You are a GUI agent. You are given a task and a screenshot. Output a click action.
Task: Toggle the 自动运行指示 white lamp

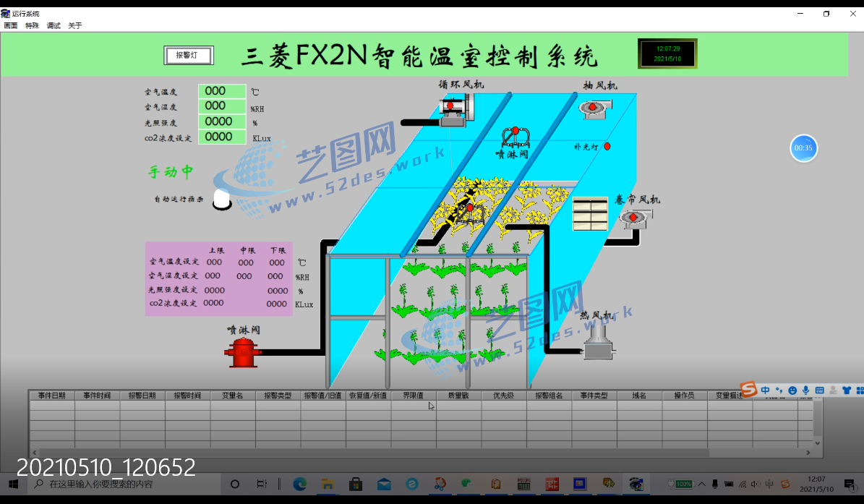tap(221, 200)
